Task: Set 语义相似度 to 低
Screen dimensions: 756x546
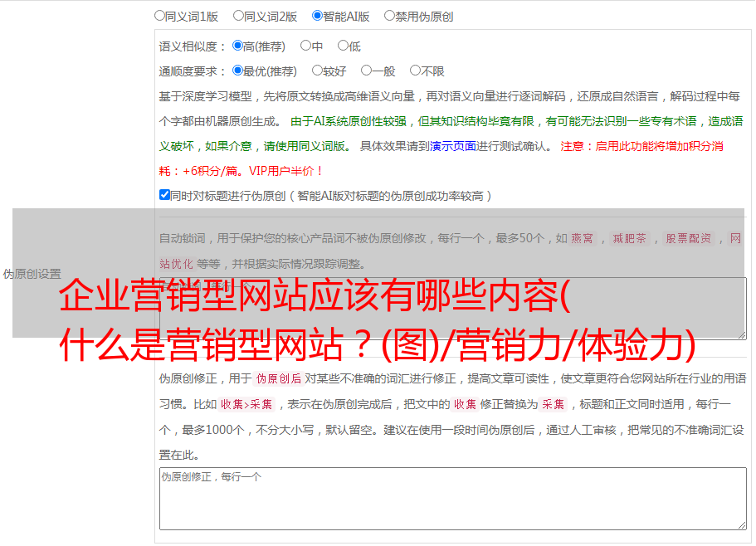Action: [x=343, y=46]
